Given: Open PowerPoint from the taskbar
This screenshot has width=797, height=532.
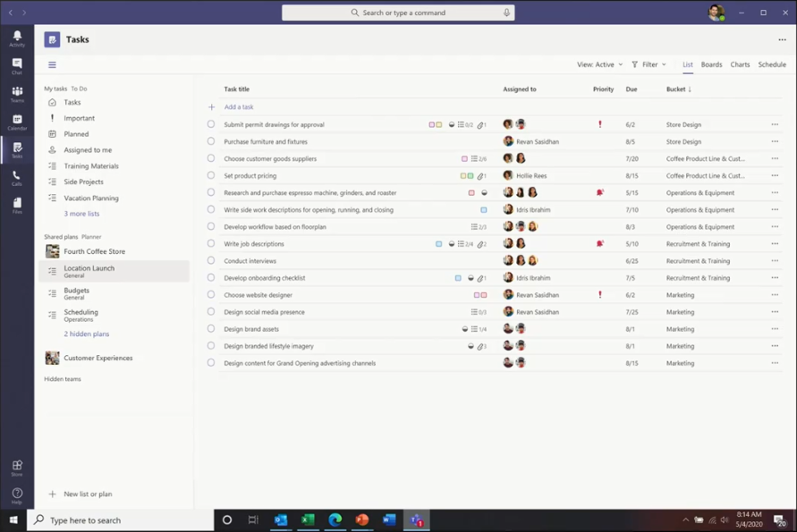Looking at the screenshot, I should pyautogui.click(x=362, y=519).
